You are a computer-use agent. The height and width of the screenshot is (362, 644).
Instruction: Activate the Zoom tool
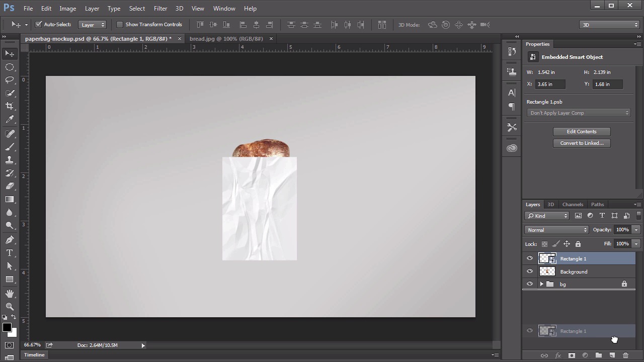10,306
